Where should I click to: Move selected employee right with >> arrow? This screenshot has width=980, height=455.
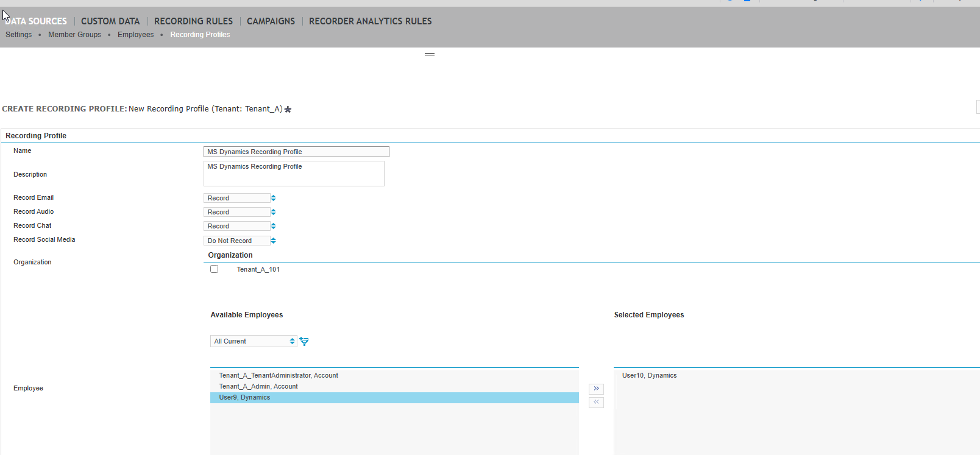[x=596, y=389]
